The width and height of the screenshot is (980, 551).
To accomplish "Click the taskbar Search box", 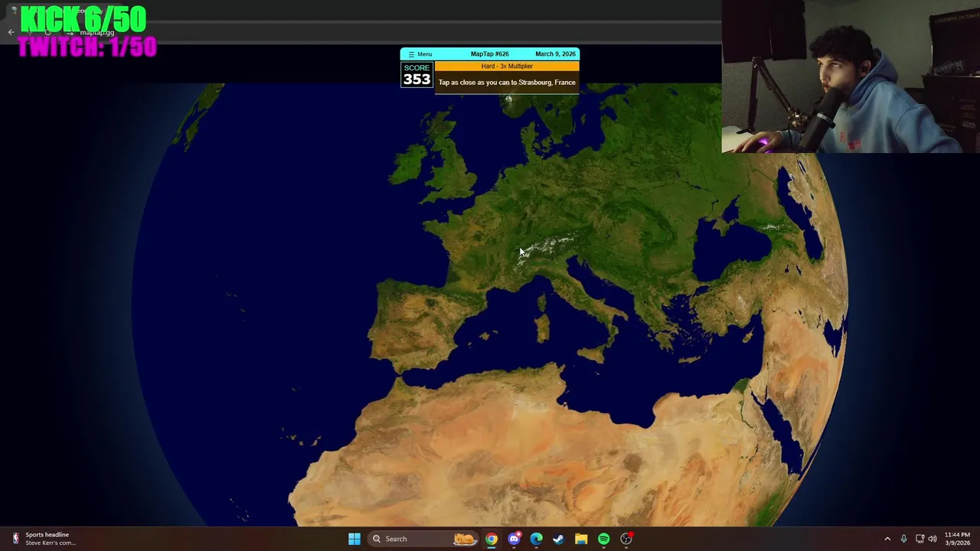I will 423,539.
